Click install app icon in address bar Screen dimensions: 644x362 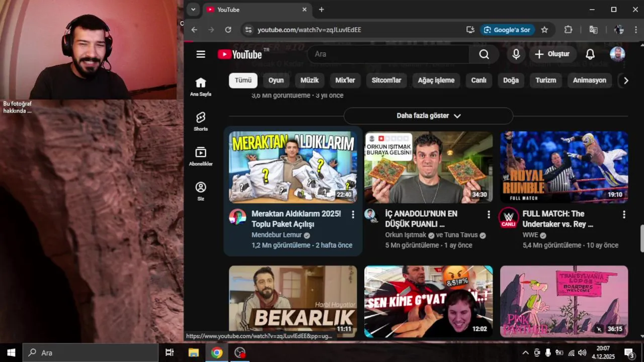[x=470, y=30]
